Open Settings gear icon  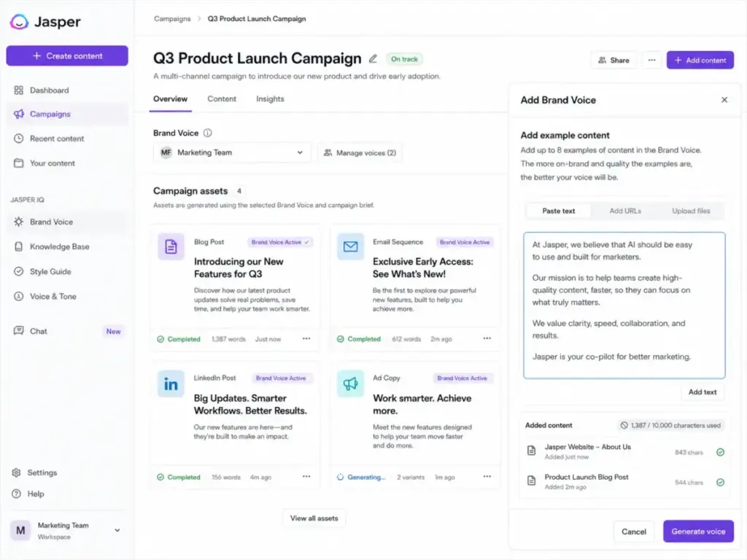pyautogui.click(x=16, y=472)
